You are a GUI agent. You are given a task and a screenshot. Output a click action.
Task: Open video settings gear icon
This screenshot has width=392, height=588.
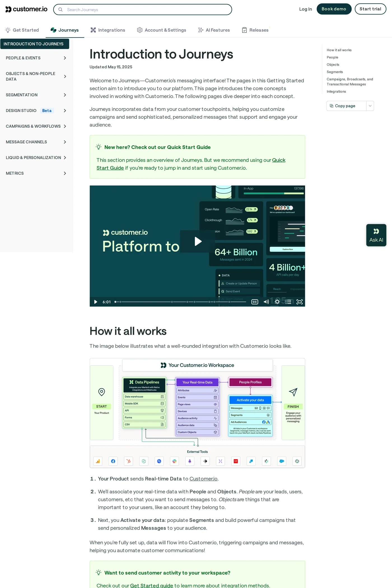tap(277, 302)
